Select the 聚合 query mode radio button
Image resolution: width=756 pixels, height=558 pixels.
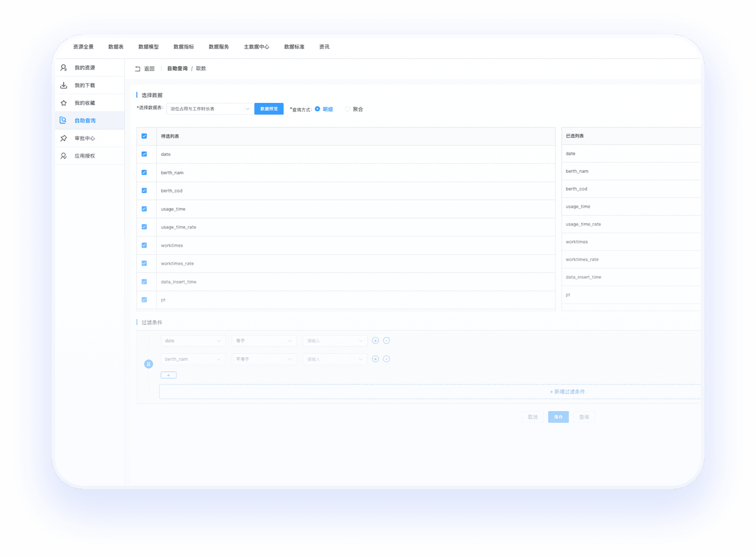347,109
